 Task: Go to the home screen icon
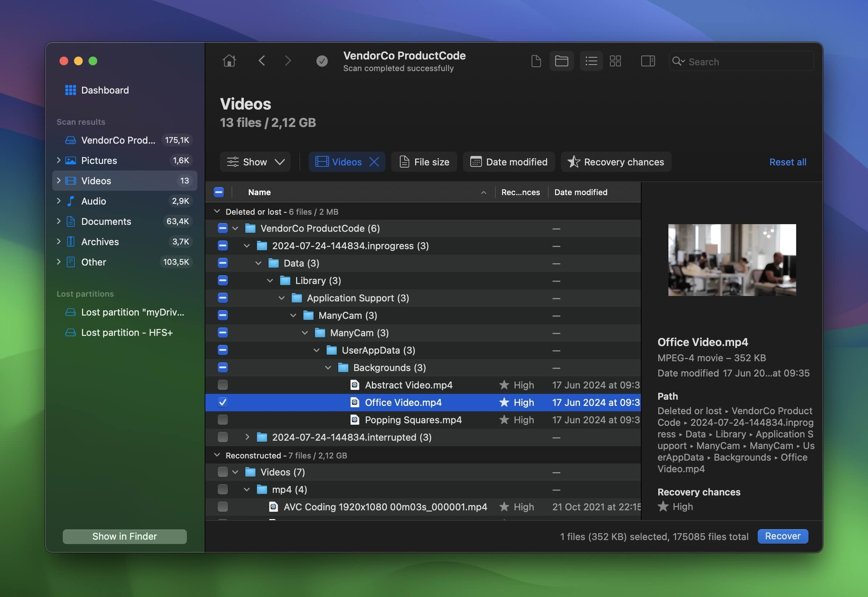tap(229, 61)
